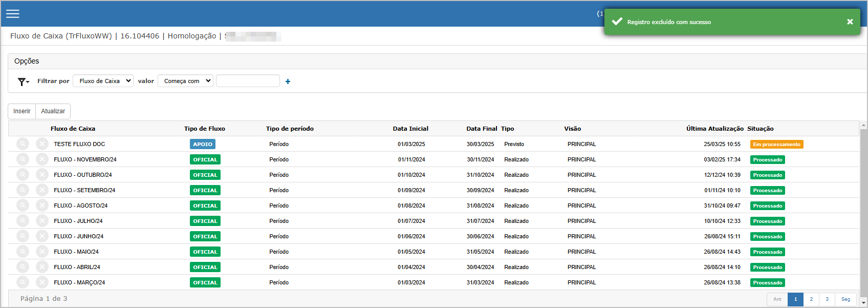
Task: View details of FLUXO - MAIO/24
Action: pos(23,252)
